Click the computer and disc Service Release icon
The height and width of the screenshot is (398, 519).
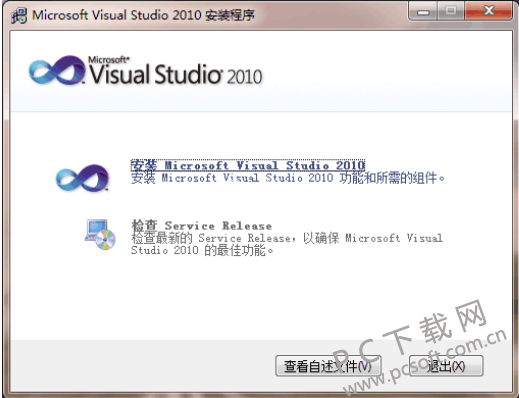(100, 234)
